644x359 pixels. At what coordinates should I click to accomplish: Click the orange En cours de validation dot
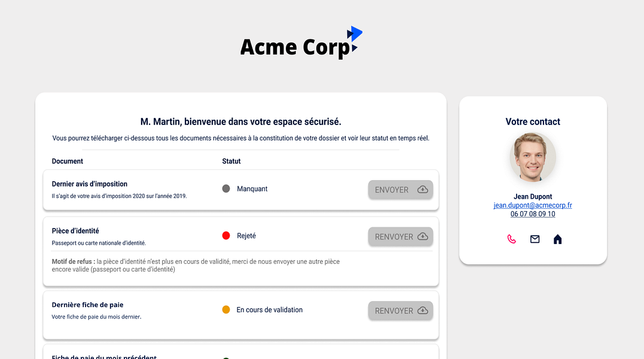tap(226, 310)
